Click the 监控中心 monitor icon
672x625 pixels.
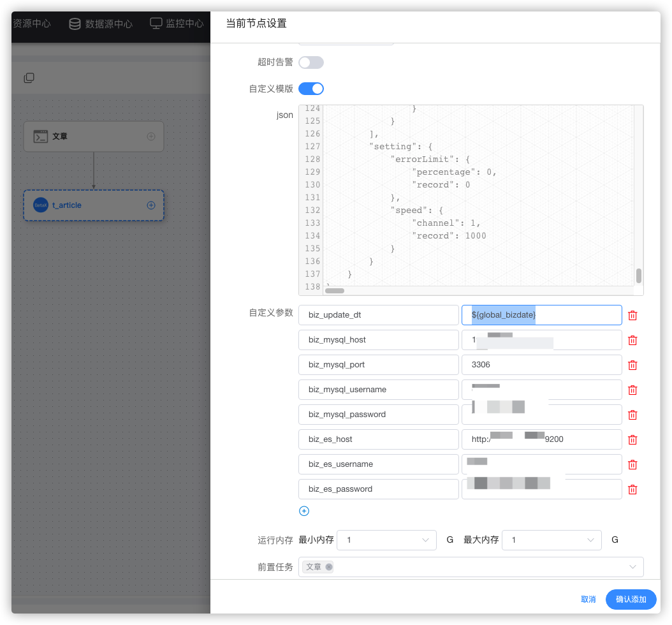(155, 23)
